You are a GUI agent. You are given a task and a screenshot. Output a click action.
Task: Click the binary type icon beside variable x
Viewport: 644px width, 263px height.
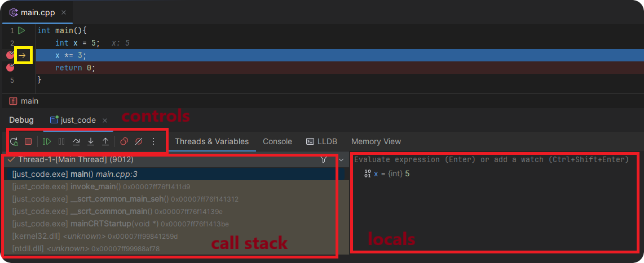click(368, 174)
